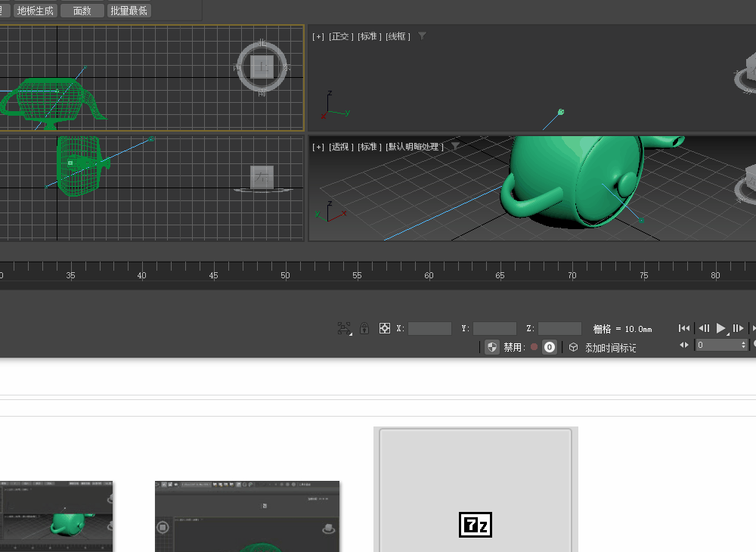Click the frame number spinner arrows
The width and height of the screenshot is (756, 552).
(743, 345)
